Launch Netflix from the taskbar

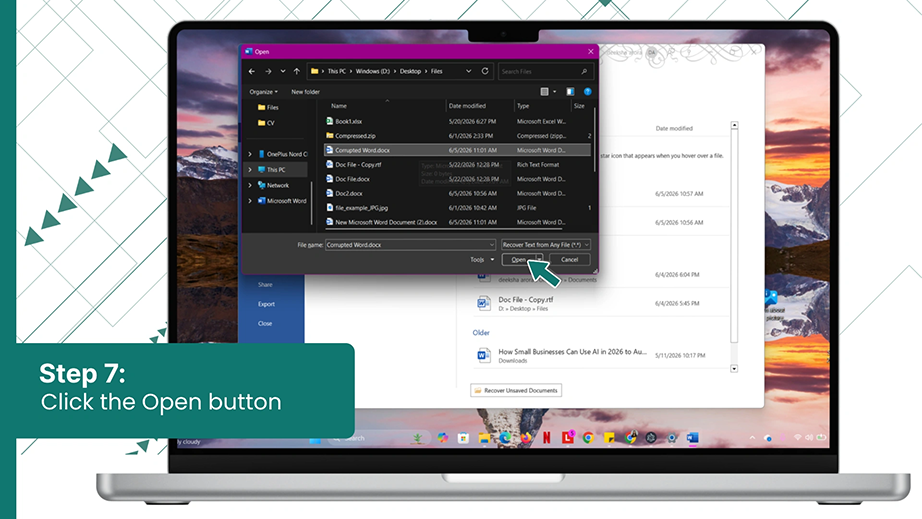tap(547, 438)
